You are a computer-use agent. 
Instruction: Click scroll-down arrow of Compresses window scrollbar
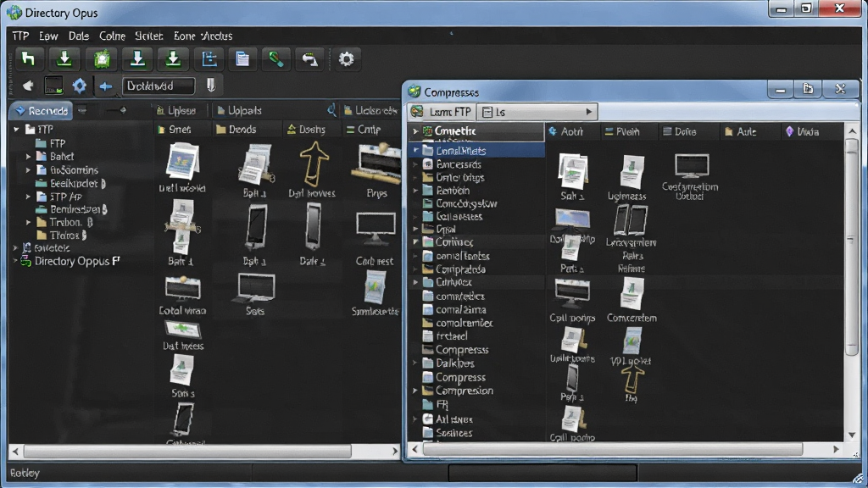click(x=852, y=435)
